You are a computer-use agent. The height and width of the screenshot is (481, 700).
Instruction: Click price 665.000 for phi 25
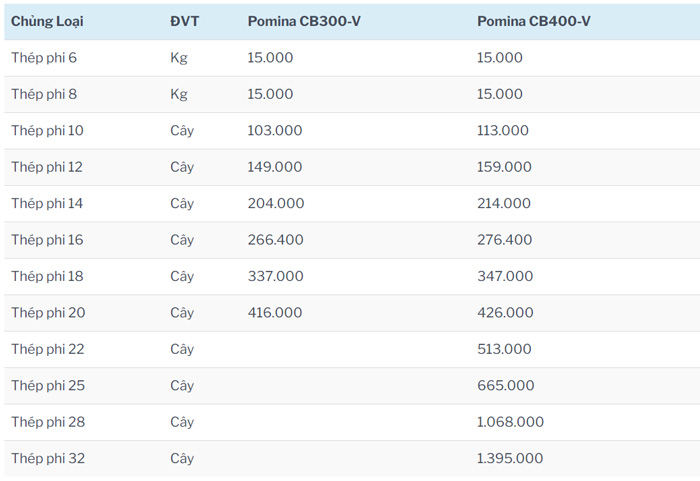pyautogui.click(x=505, y=386)
